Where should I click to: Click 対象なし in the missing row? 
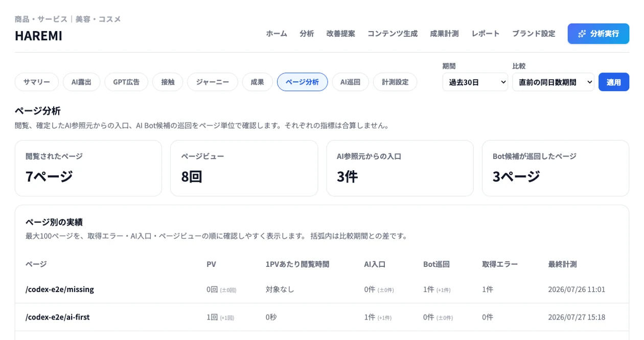point(280,289)
